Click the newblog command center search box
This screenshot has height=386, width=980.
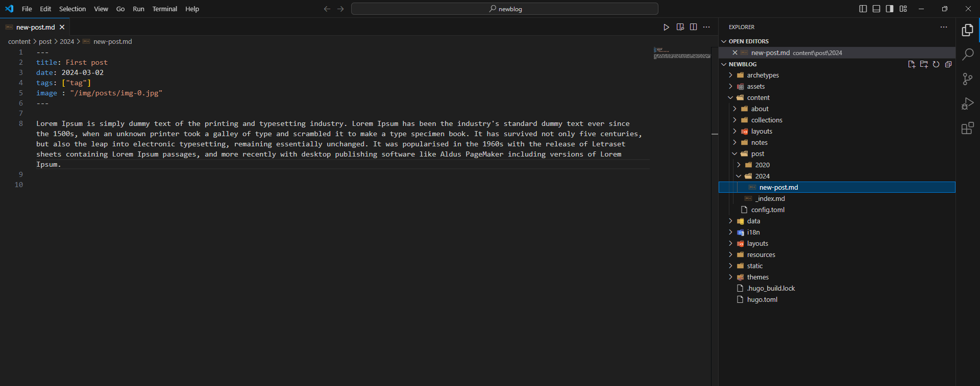(504, 9)
